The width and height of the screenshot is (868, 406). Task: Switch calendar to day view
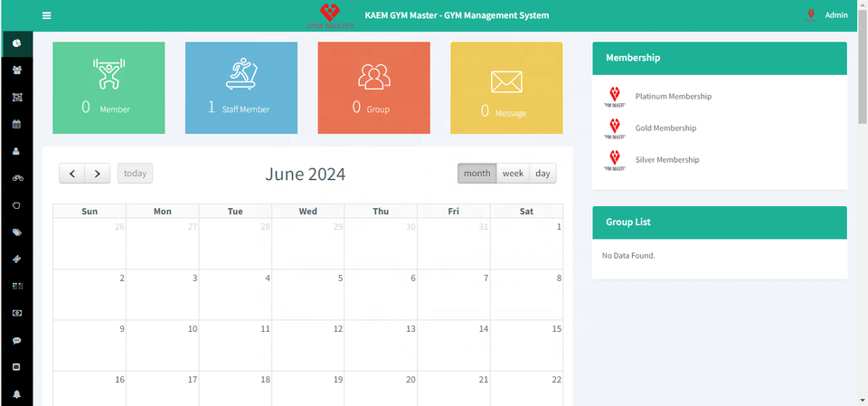pos(543,174)
